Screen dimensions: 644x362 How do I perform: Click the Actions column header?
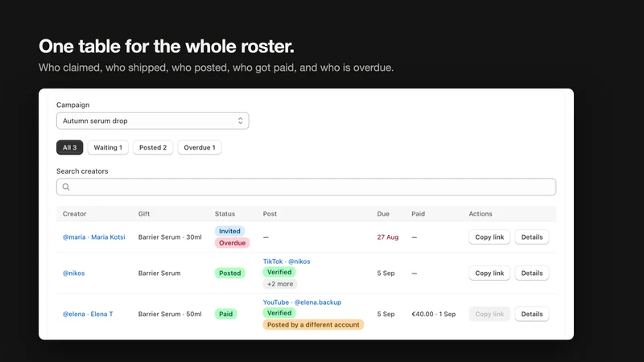[480, 214]
